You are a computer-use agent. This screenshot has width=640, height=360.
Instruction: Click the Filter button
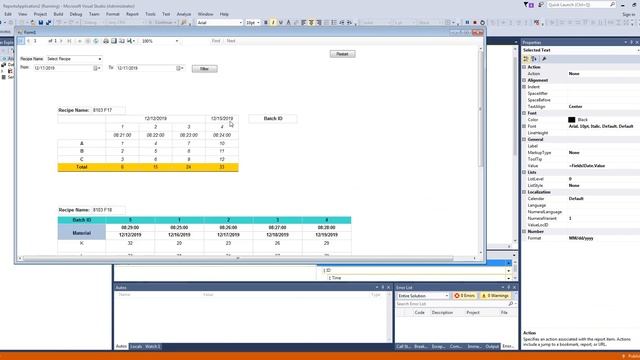pos(204,69)
